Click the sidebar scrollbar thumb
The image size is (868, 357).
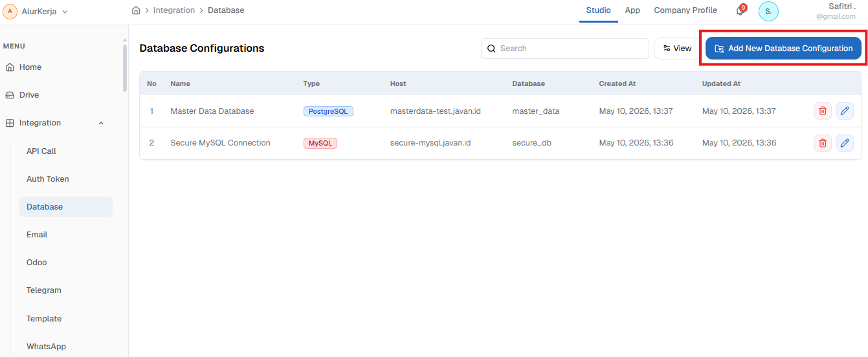coord(125,68)
